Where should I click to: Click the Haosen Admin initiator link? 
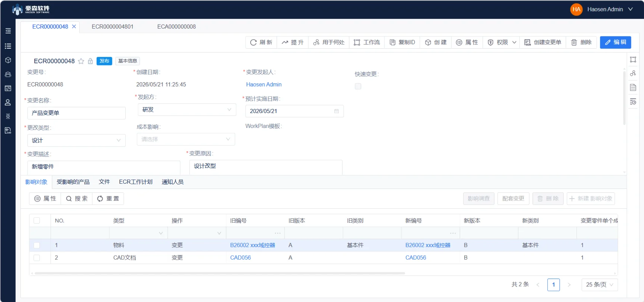[264, 84]
